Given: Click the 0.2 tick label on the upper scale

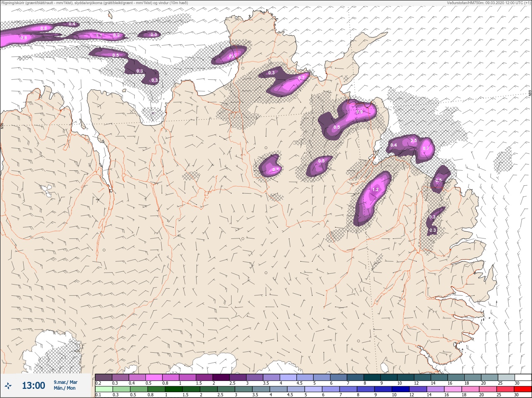Looking at the screenshot, I should (x=99, y=383).
